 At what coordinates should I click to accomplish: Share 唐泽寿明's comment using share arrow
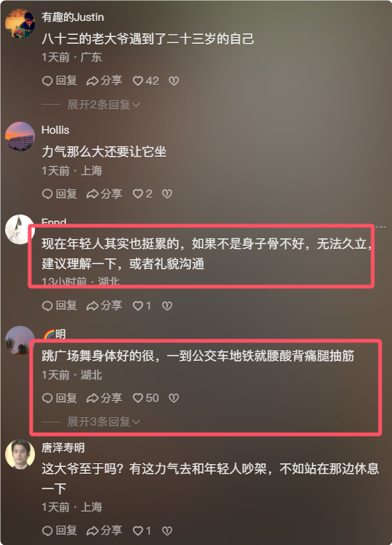point(104,530)
